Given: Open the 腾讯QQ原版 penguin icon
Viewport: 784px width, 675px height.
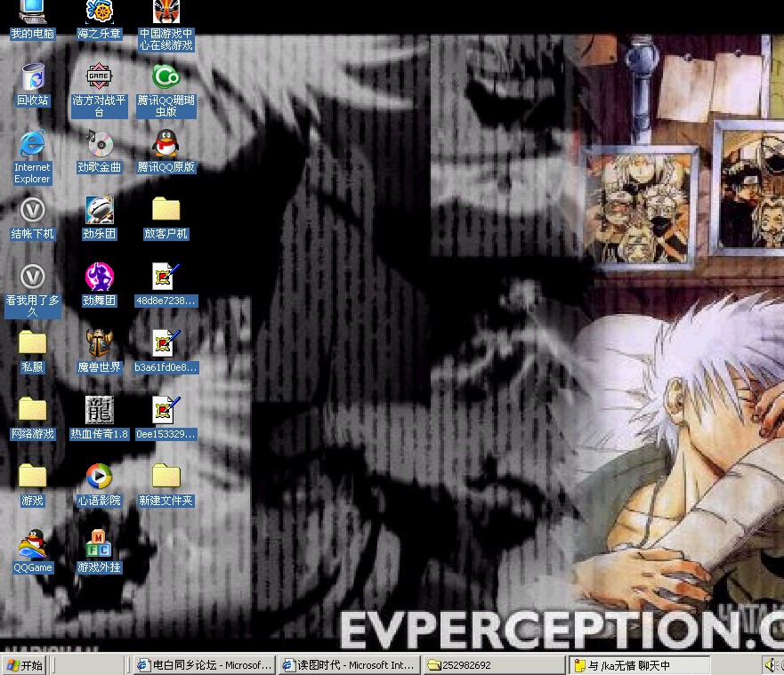Looking at the screenshot, I should coord(166,144).
